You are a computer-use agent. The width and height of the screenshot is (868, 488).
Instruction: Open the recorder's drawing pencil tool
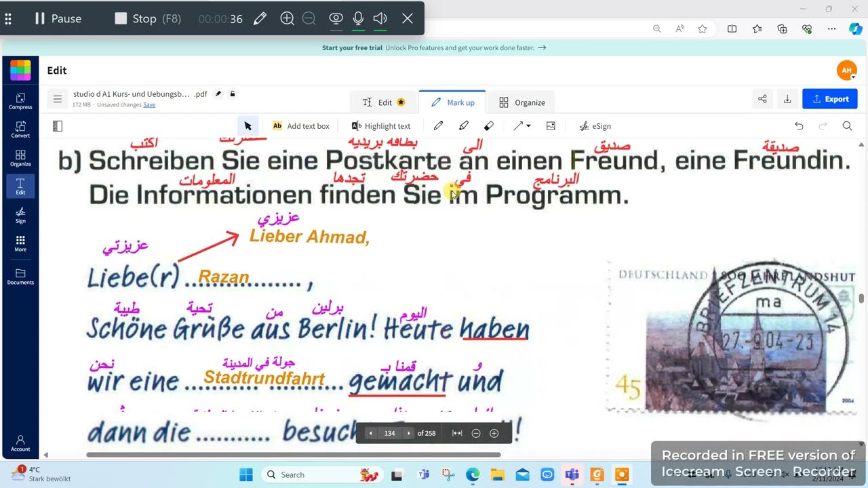[260, 19]
